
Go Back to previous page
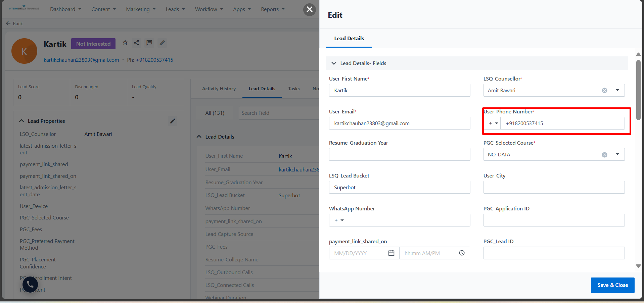(14, 23)
